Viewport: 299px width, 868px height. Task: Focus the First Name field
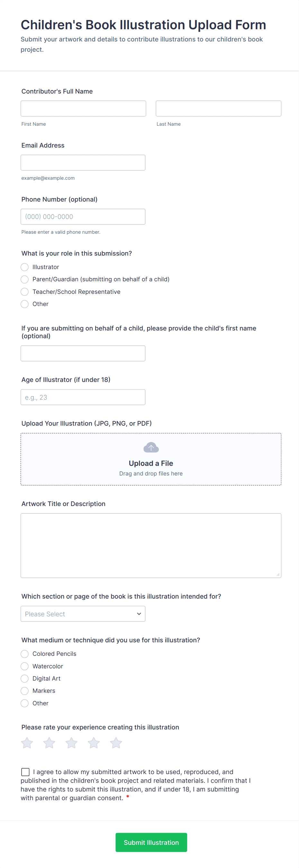tap(83, 109)
